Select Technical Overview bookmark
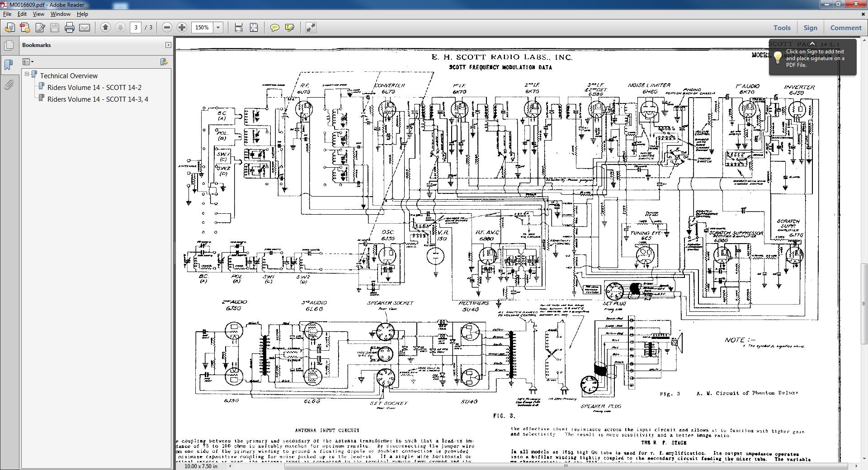Image resolution: width=868 pixels, height=470 pixels. tap(69, 75)
